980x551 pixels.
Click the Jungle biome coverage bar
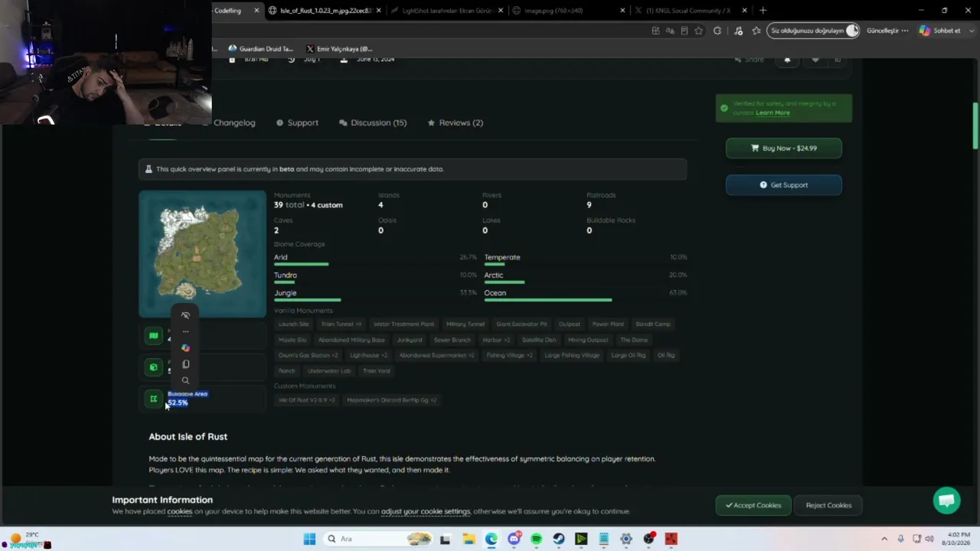308,300
